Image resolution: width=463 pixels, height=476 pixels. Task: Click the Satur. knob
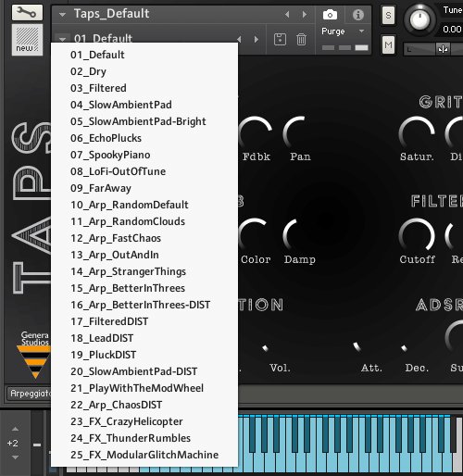click(417, 133)
